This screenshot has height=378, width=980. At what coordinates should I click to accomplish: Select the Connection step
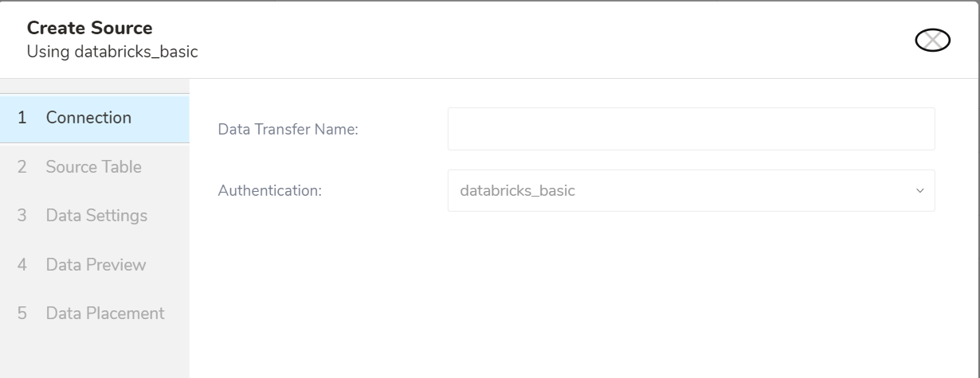click(x=88, y=118)
